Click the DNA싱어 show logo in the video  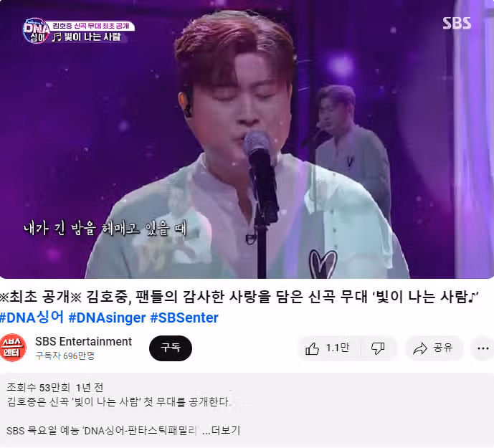(36, 31)
